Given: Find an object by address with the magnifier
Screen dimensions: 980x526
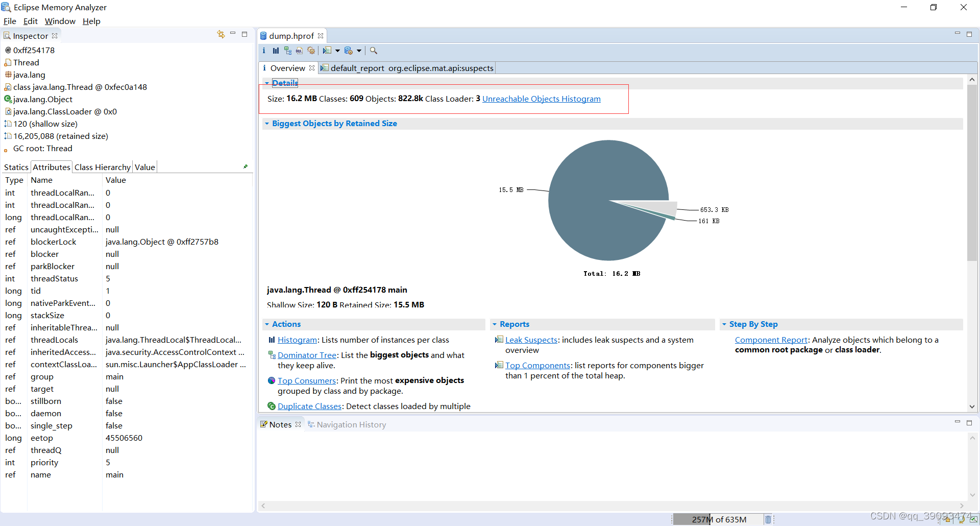Looking at the screenshot, I should click(374, 51).
